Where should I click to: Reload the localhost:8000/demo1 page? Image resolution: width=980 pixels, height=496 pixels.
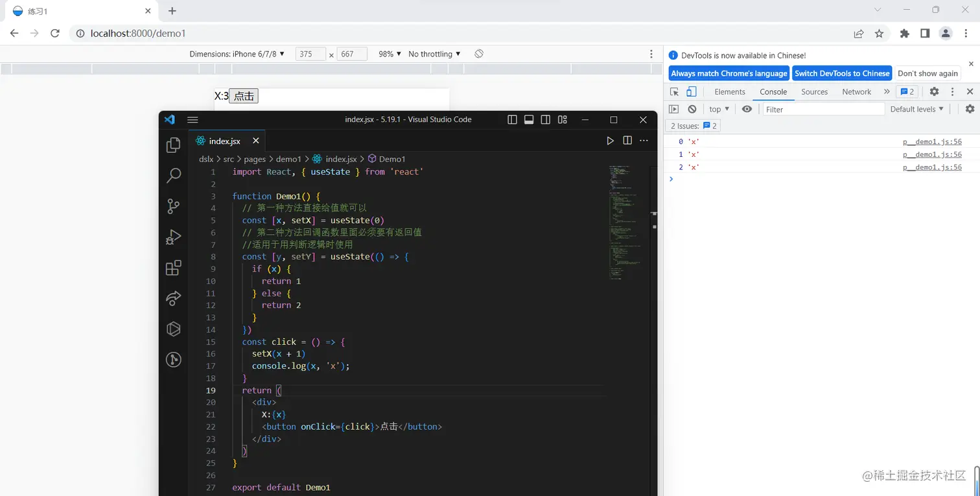coord(55,34)
